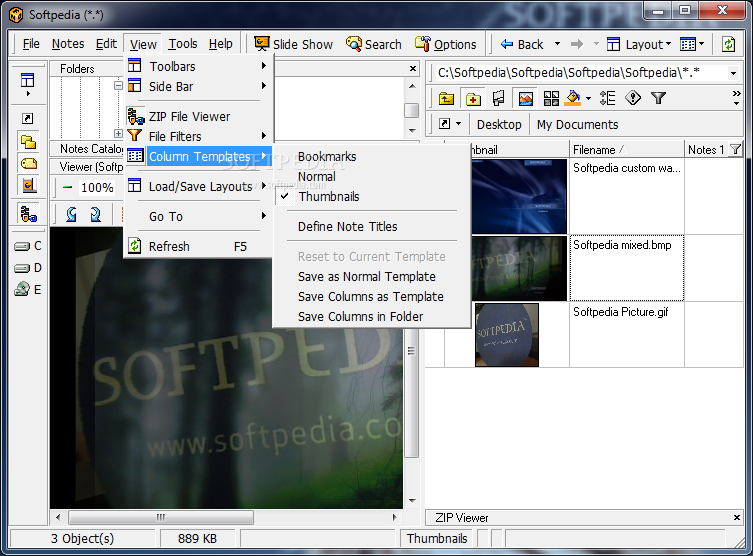753x556 pixels.
Task: Open the Layout dropdown
Action: (x=639, y=44)
